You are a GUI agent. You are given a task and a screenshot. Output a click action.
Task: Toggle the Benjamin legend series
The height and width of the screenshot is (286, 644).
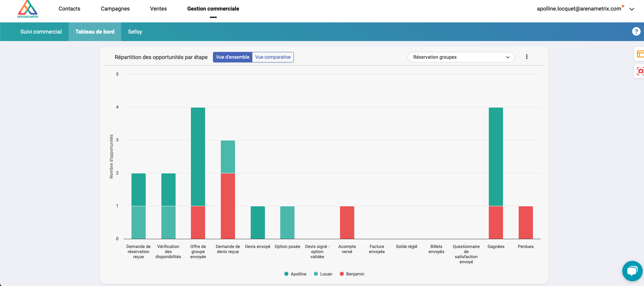coord(352,274)
